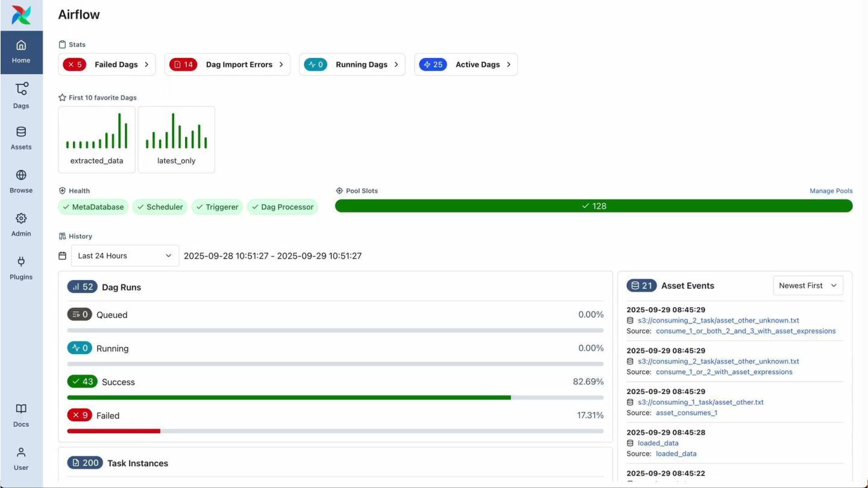Click the green 128 pool slots bar

594,206
